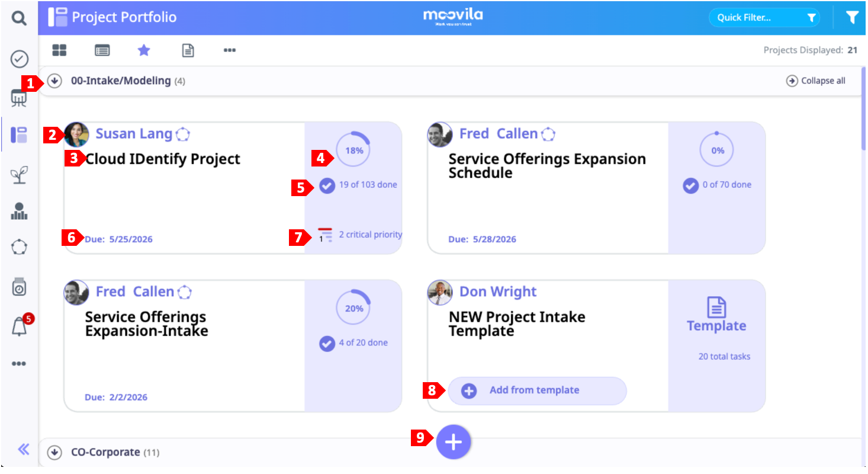
Task: Click the Collapse all button
Action: click(816, 81)
